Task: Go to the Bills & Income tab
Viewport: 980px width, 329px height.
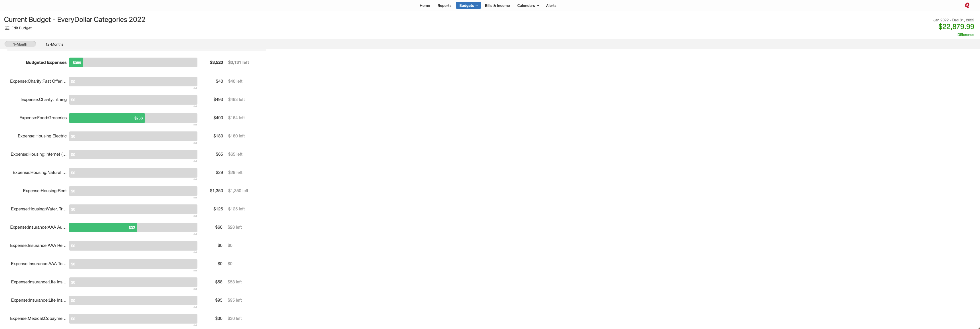Action: [497, 5]
